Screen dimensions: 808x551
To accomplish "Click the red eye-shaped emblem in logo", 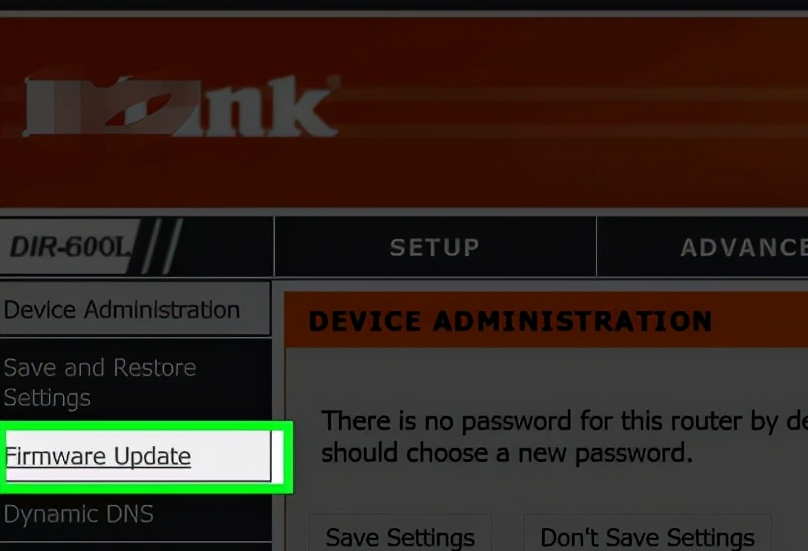I will tap(138, 109).
